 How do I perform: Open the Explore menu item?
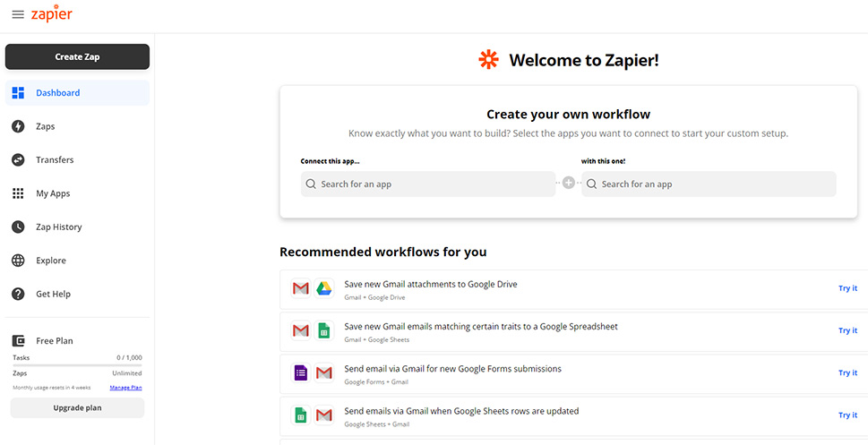click(78, 261)
